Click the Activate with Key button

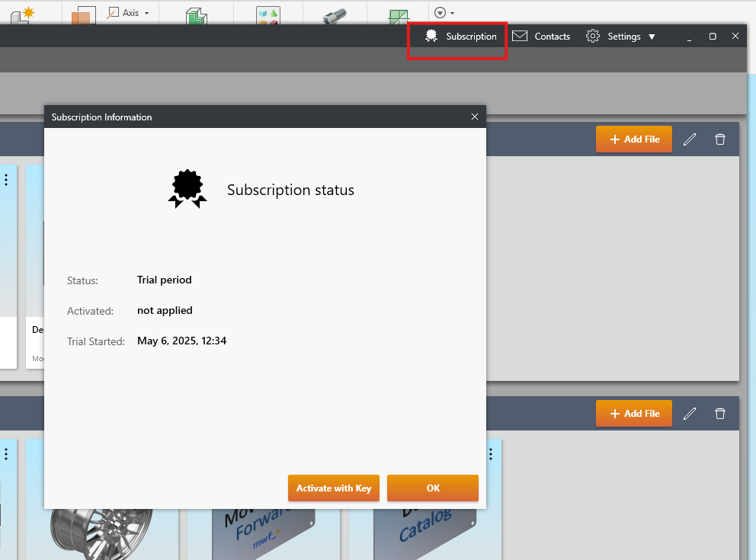[x=334, y=488]
